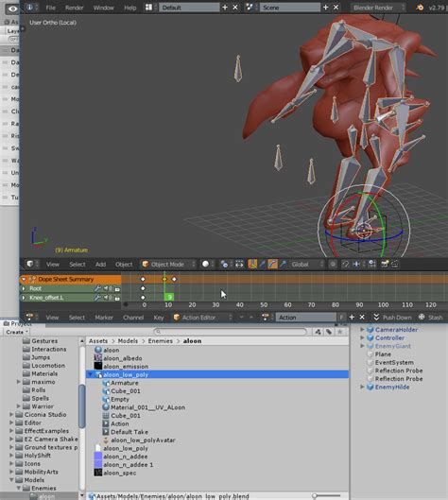The height and width of the screenshot is (500, 448).
Task: Mute the Root channel speaker icon
Action: click(x=107, y=288)
